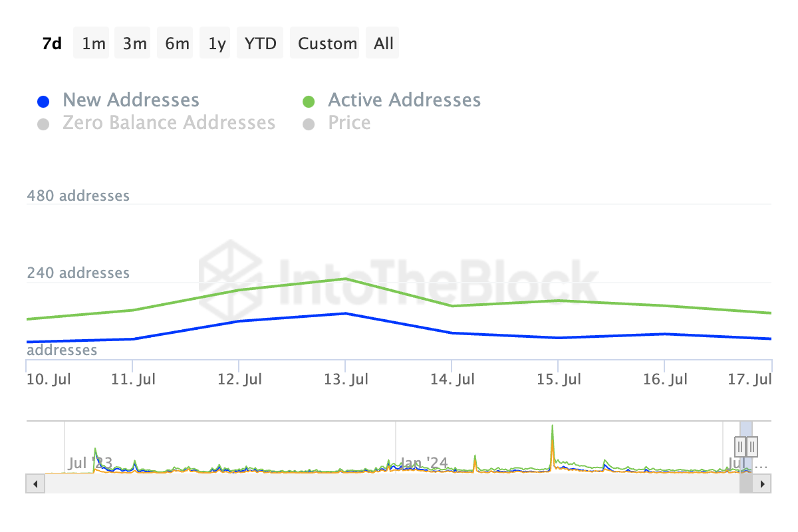Click the right navigator handle grip

point(752,446)
